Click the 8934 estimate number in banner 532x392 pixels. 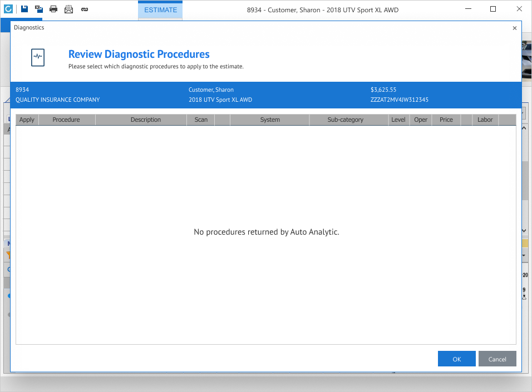point(22,90)
